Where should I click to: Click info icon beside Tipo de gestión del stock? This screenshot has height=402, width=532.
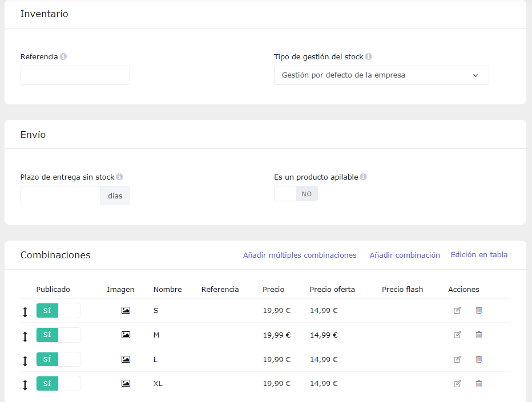click(x=369, y=56)
